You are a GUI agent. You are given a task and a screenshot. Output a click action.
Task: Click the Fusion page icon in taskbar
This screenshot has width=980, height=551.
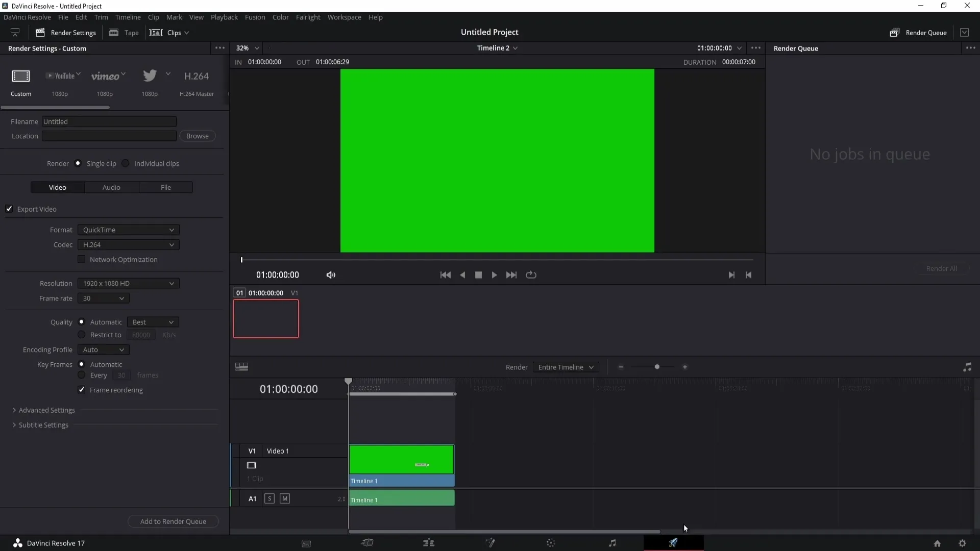pos(490,543)
